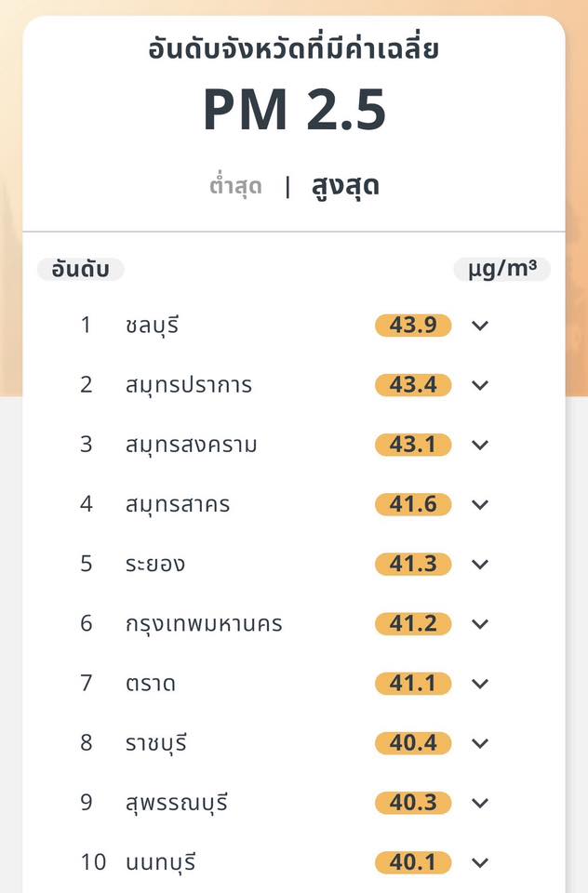
Task: Click the 41.2 value badge for กรุงเทพมหานคร
Action: (413, 623)
